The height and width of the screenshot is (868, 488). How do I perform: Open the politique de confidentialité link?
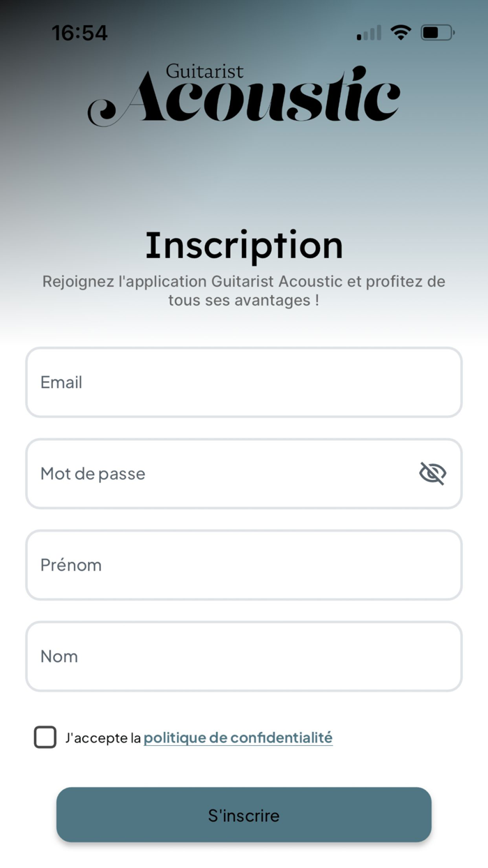238,737
